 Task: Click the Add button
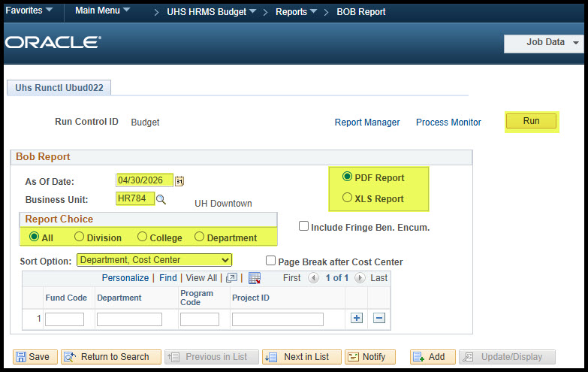(x=433, y=357)
